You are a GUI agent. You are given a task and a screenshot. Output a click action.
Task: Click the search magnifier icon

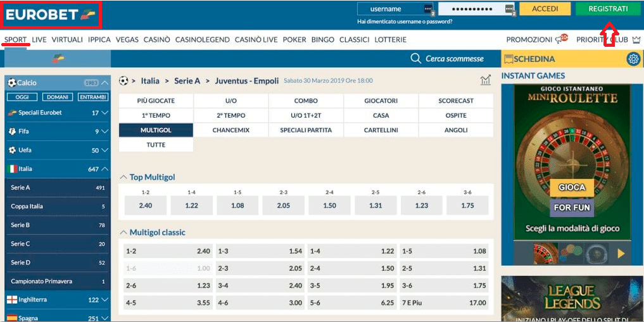415,59
